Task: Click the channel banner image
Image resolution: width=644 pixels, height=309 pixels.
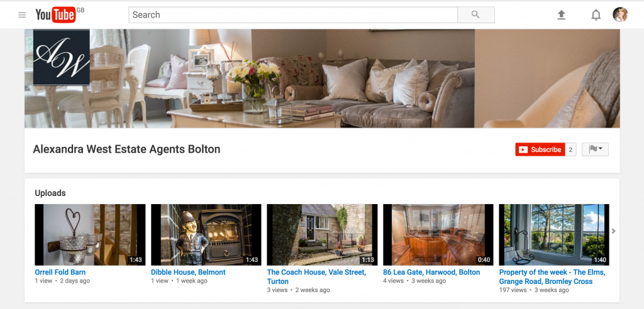Action: click(x=322, y=79)
